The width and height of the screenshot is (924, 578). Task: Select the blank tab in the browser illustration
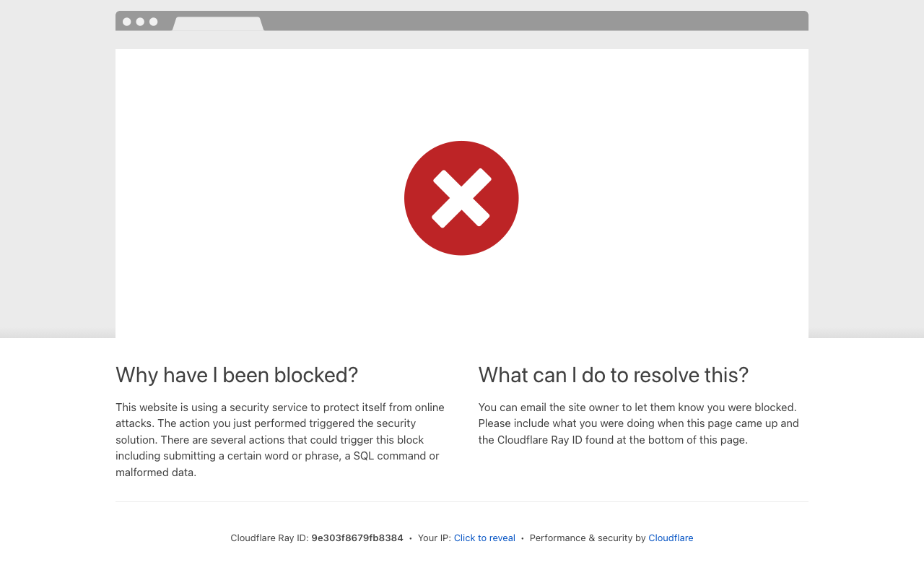pos(218,24)
